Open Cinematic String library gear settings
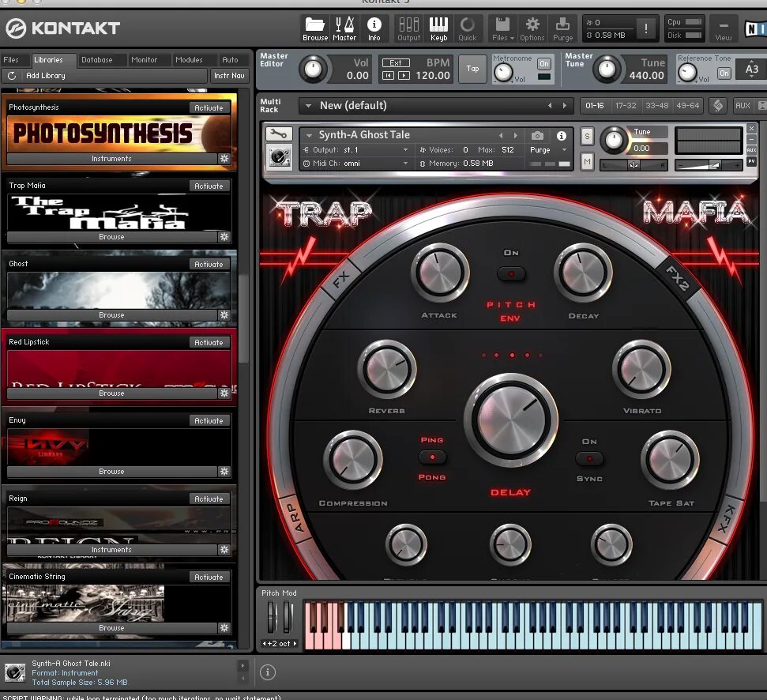 [x=224, y=627]
